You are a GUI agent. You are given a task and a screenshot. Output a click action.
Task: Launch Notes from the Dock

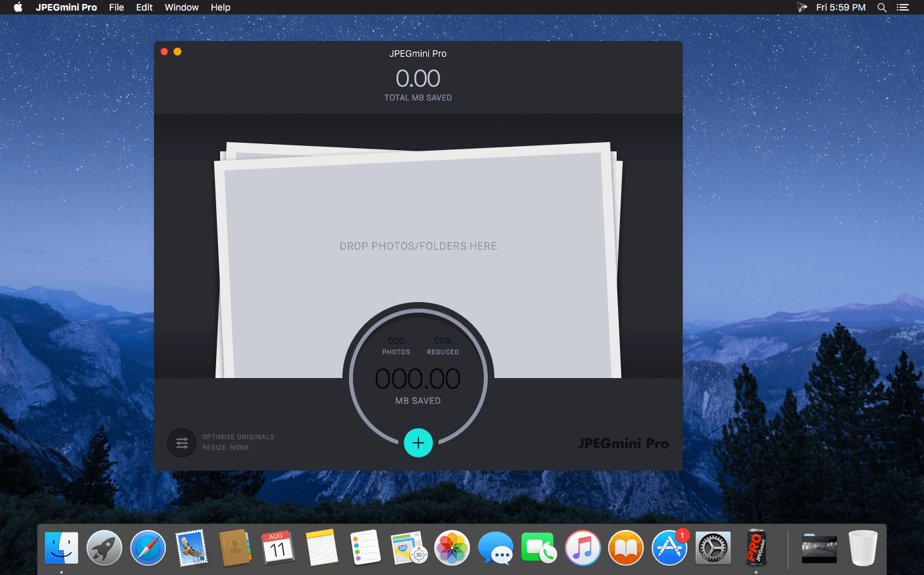(x=322, y=548)
